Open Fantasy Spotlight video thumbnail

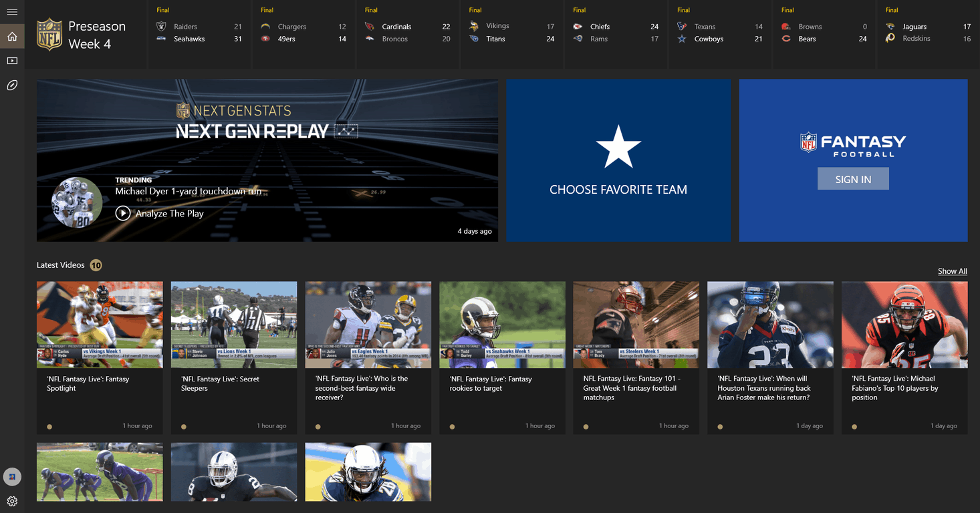pyautogui.click(x=100, y=325)
